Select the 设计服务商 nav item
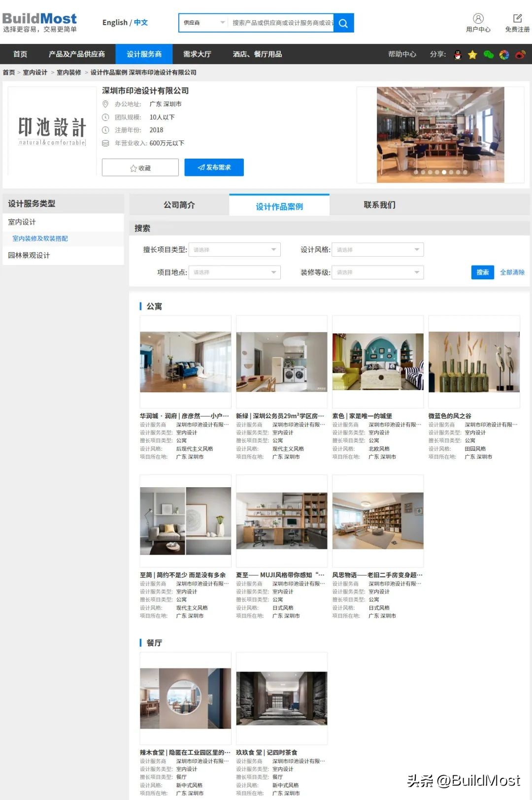The image size is (532, 800). tap(144, 54)
